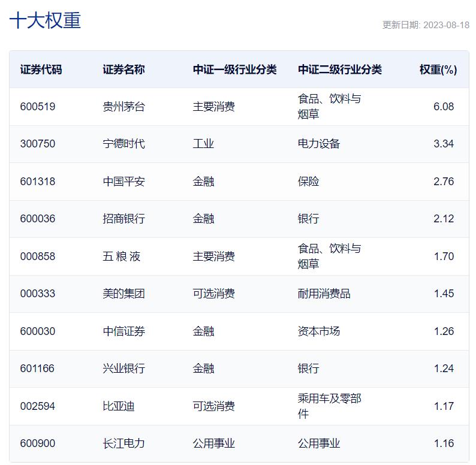Click the 耐用消费品 industry cell

pos(324,294)
